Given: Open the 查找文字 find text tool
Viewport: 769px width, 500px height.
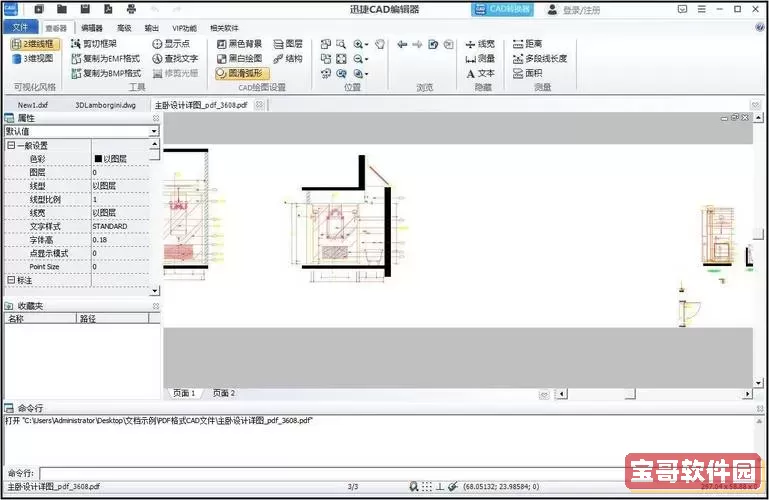Looking at the screenshot, I should pyautogui.click(x=175, y=58).
